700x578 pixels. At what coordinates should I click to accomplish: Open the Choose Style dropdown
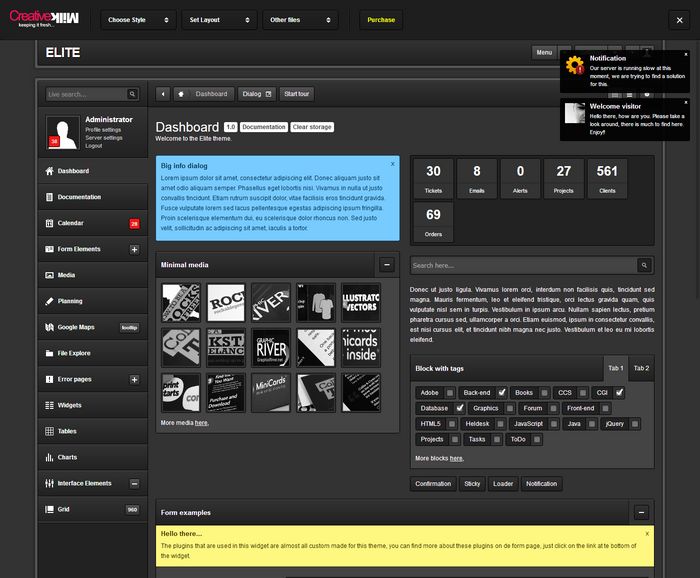coord(138,20)
